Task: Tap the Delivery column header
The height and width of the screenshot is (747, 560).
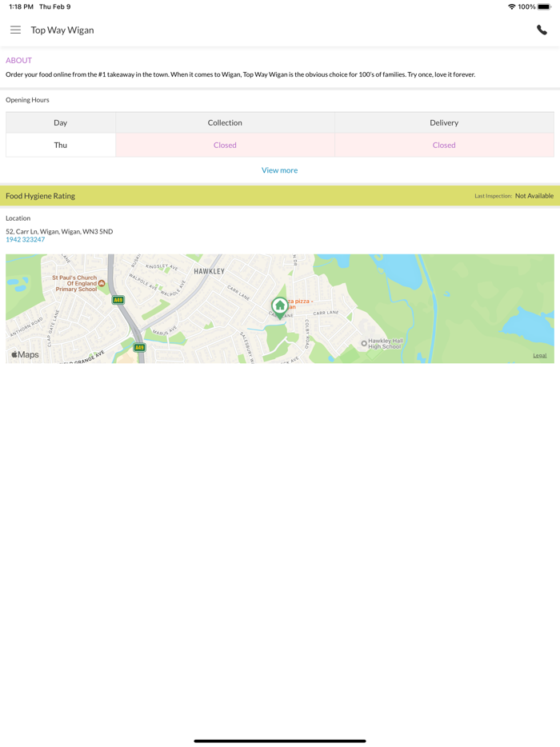Action: pos(444,123)
